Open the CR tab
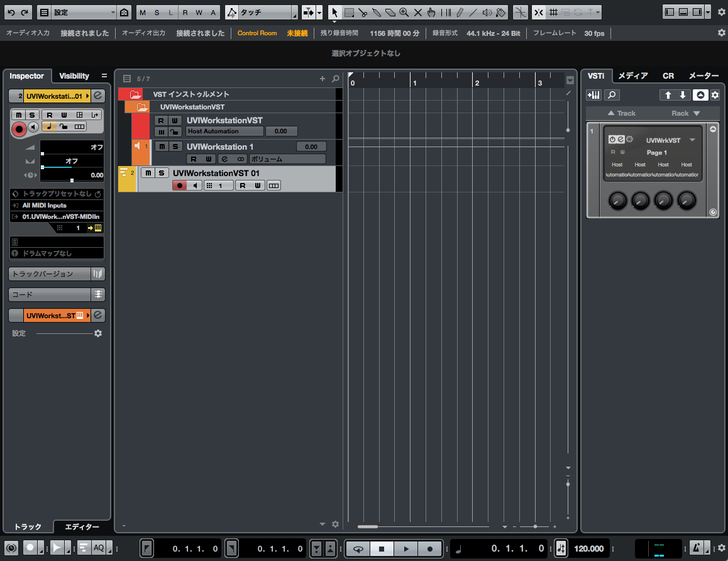Image resolution: width=728 pixels, height=561 pixels. [668, 75]
